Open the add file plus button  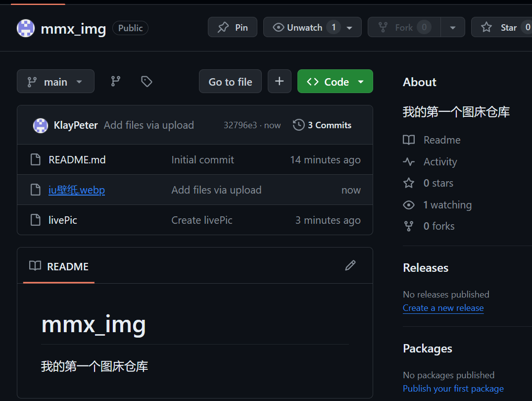pos(280,82)
